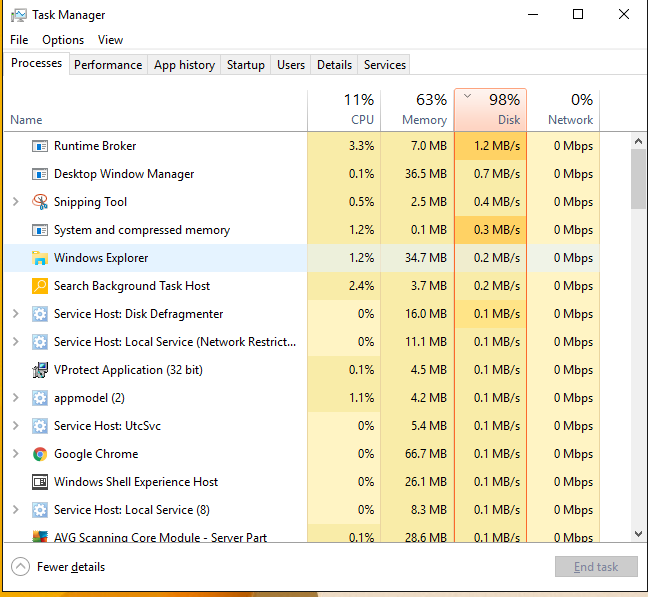Click the appmodel (2) gear icon
648x597 pixels.
click(40, 398)
